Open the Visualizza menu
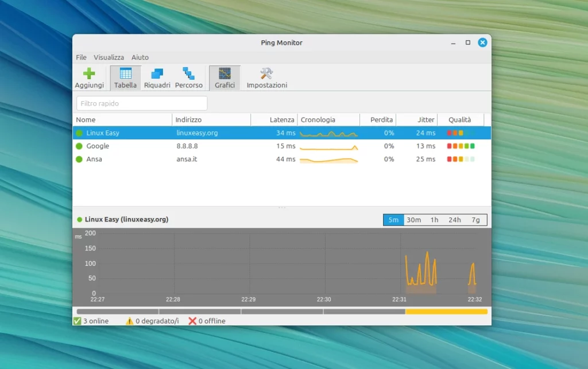 pyautogui.click(x=109, y=57)
